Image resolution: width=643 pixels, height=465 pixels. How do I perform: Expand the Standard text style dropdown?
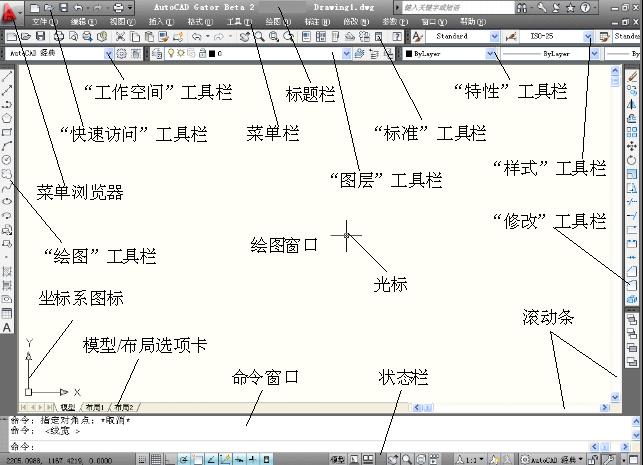point(495,36)
